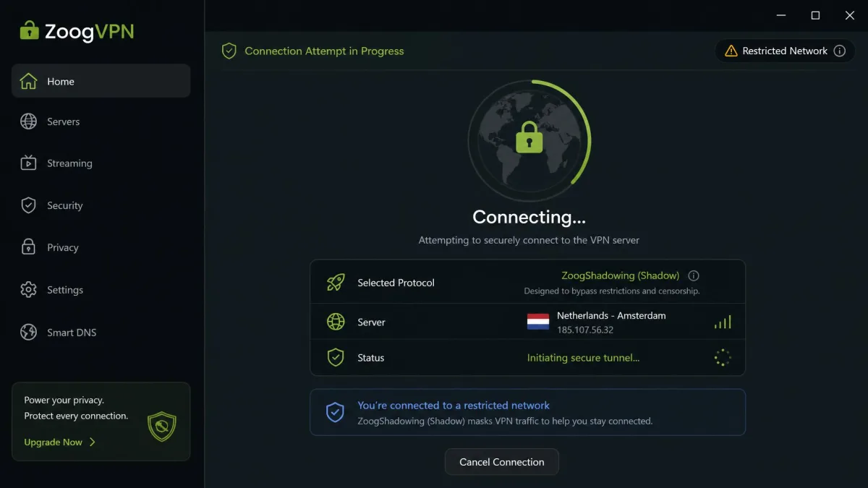Click the Upgrade Now link
This screenshot has height=488, width=868.
54,442
